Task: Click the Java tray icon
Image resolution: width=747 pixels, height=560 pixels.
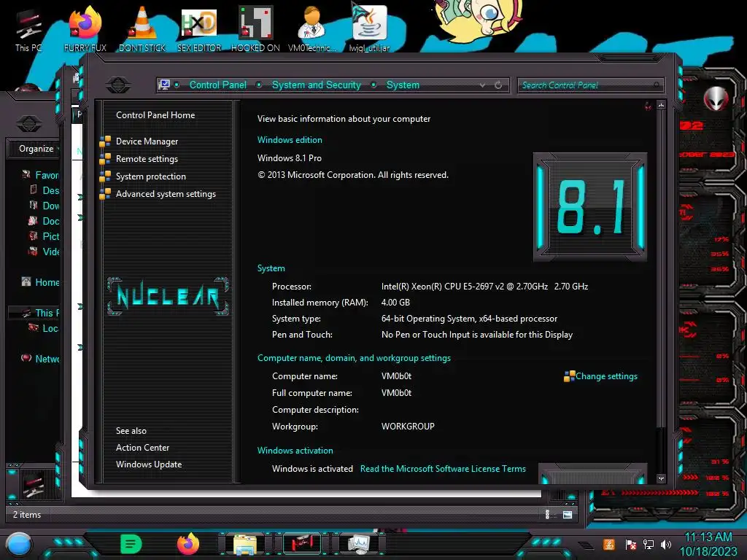Action: coord(609,544)
